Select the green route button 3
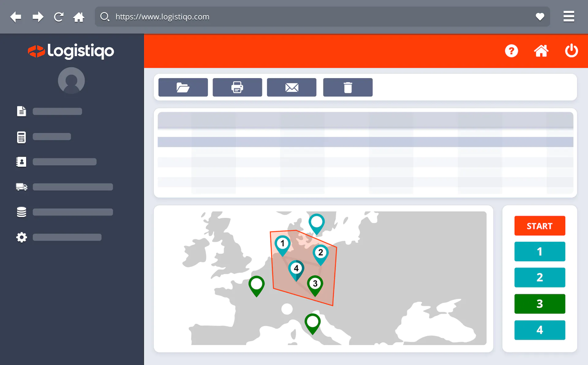588x365 pixels. (x=540, y=304)
